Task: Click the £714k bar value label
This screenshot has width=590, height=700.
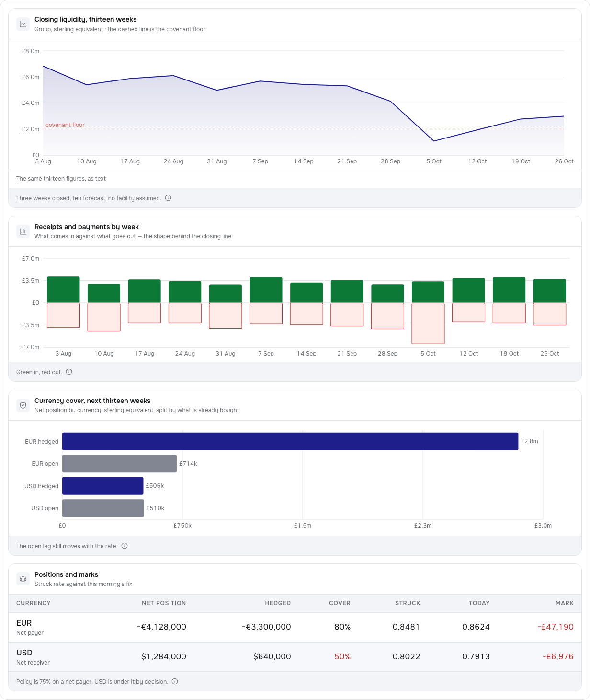Action: [x=188, y=464]
